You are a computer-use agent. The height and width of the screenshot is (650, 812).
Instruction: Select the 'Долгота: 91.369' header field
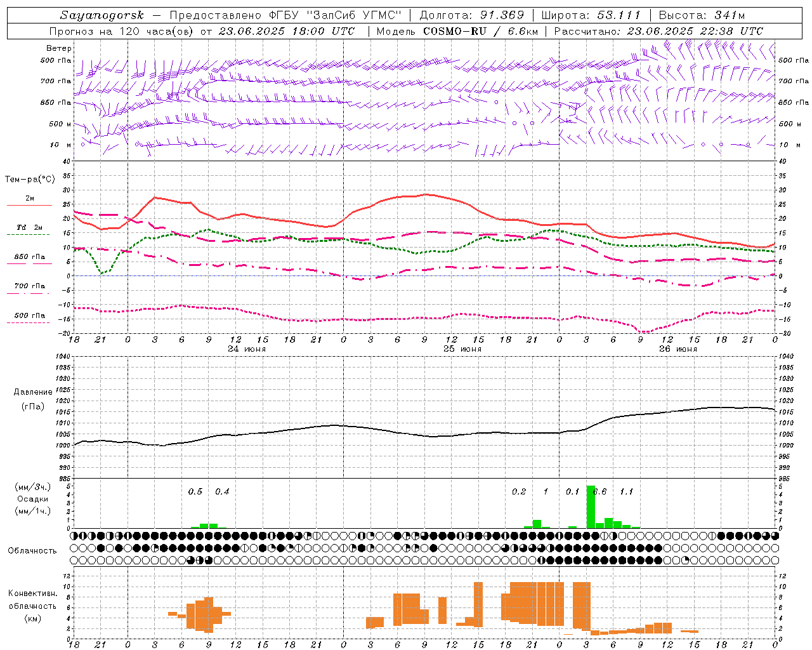[x=472, y=15]
